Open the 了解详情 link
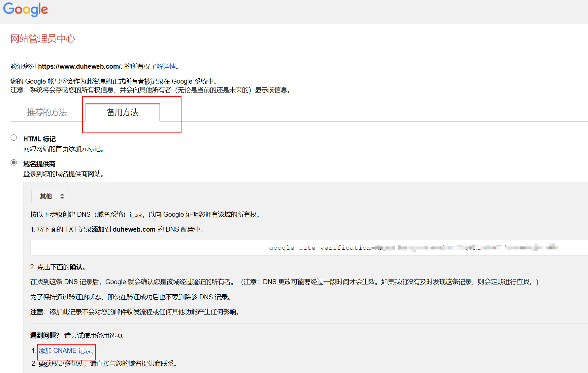 163,66
